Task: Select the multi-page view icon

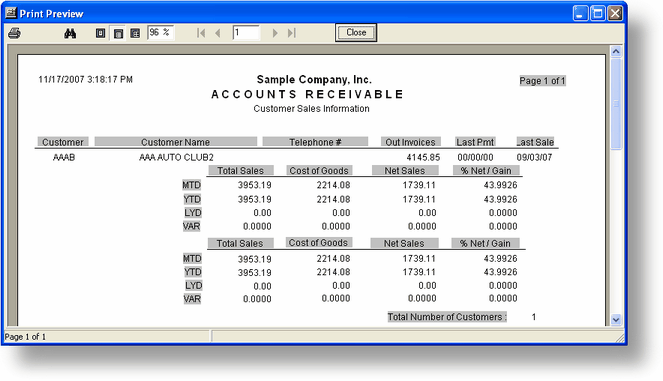Action: click(x=135, y=33)
